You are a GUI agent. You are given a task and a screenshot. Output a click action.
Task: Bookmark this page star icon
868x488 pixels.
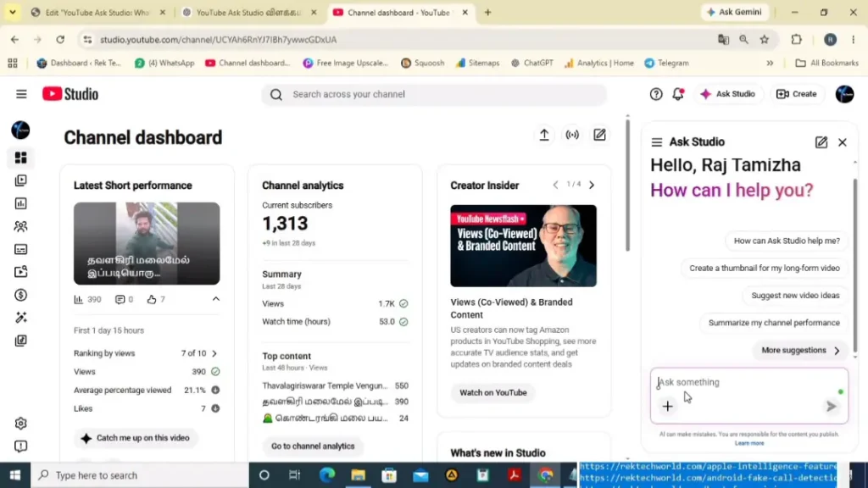(765, 39)
